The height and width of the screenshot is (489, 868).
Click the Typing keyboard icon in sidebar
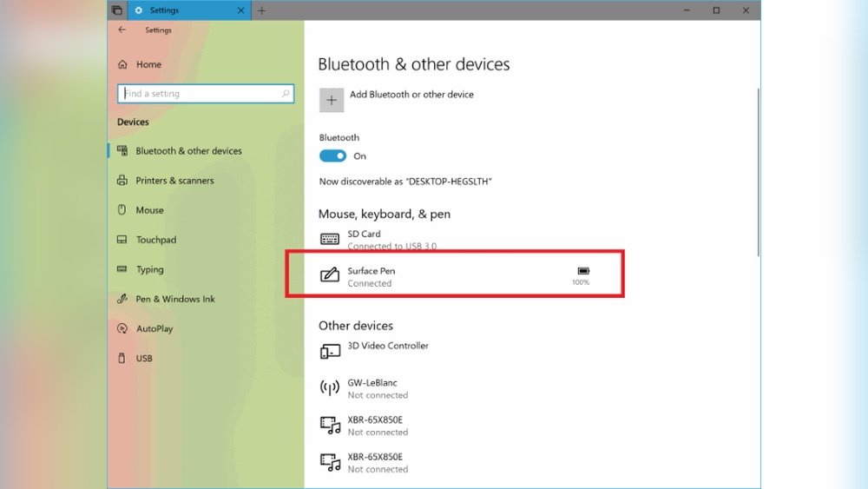[x=122, y=269]
